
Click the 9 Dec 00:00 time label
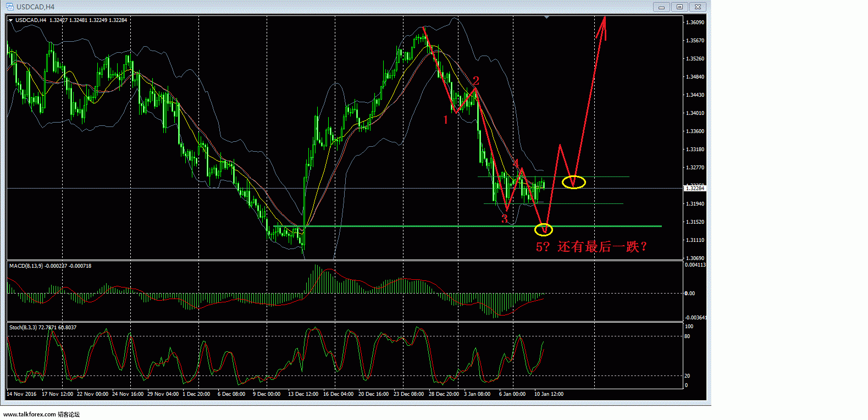[x=267, y=394]
